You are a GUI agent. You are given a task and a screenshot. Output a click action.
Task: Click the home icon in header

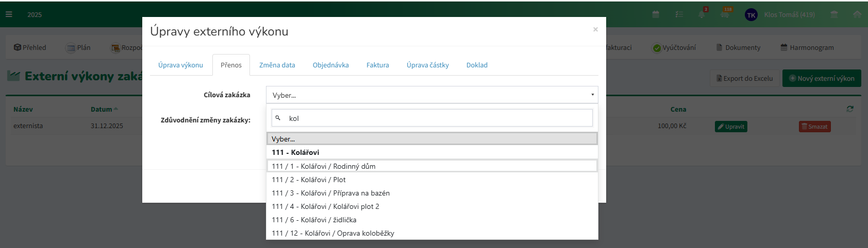click(857, 14)
